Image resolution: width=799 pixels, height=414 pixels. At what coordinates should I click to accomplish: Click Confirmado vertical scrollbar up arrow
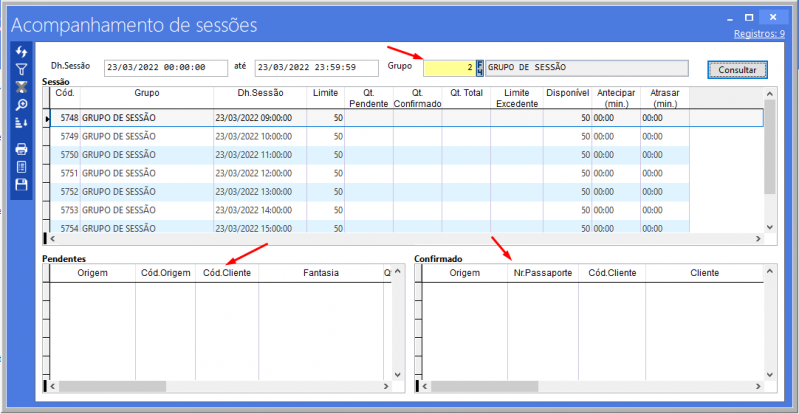tap(770, 271)
